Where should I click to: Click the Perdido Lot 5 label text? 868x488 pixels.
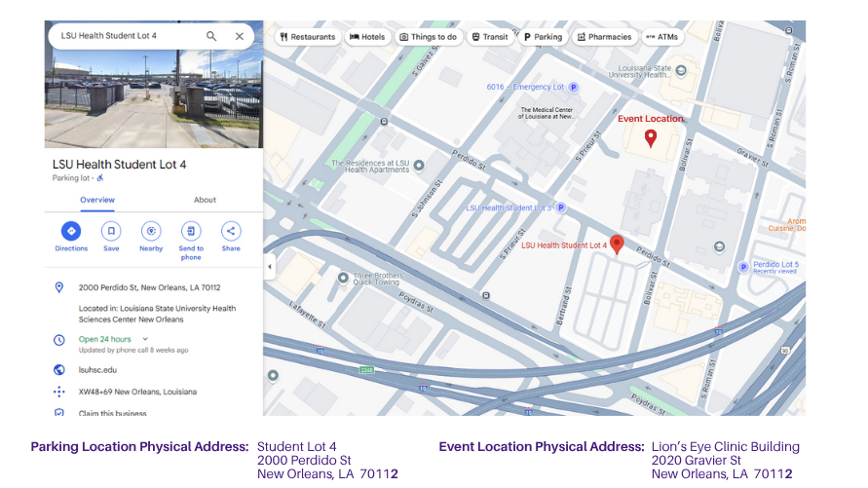[775, 265]
